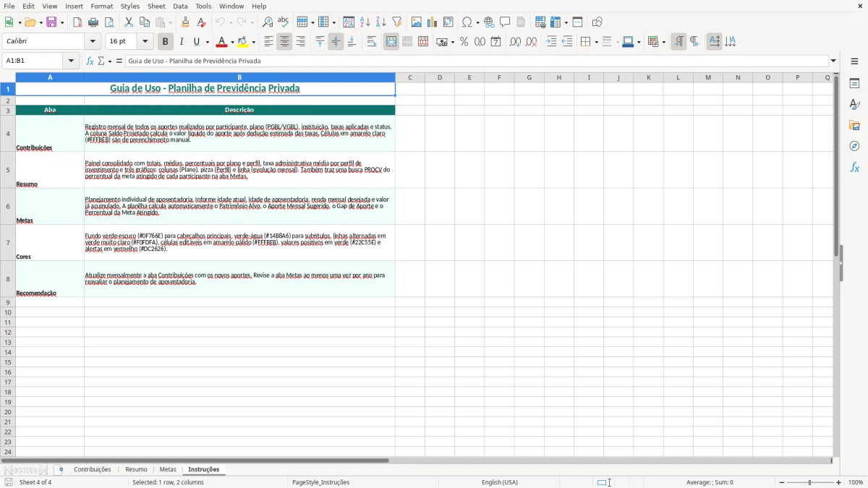Toggle Underline formatting button

[x=197, y=42]
